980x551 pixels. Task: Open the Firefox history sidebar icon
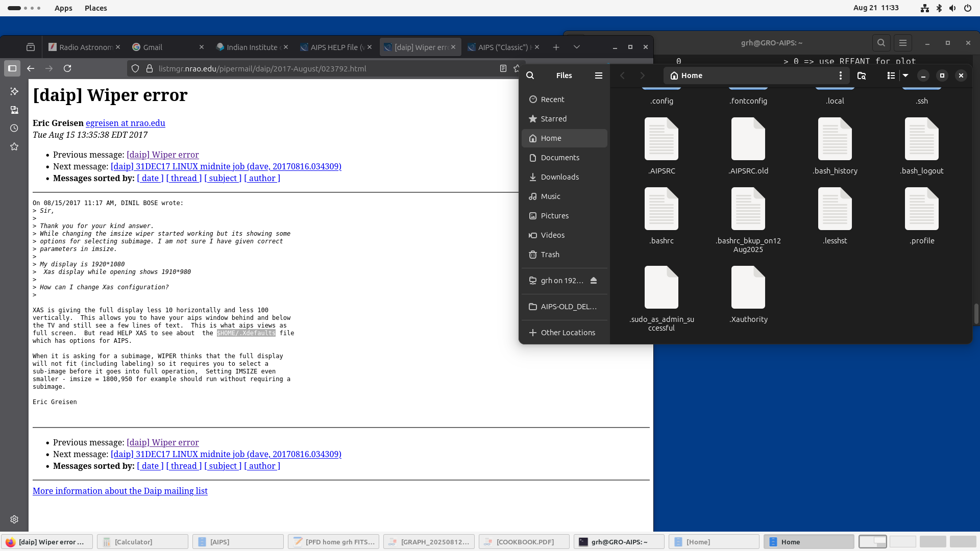(x=14, y=129)
